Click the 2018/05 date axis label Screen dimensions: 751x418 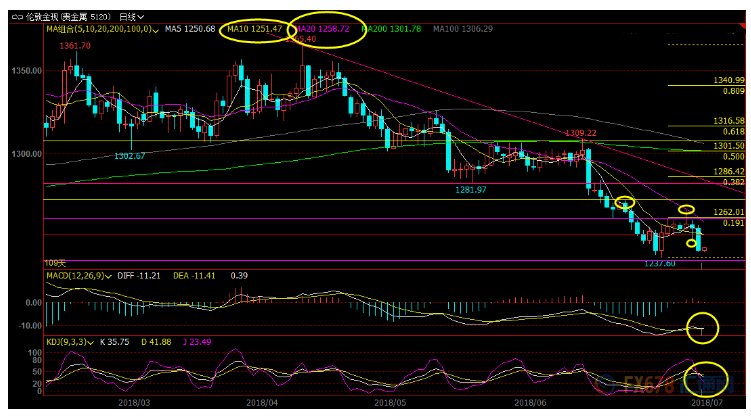(390, 403)
